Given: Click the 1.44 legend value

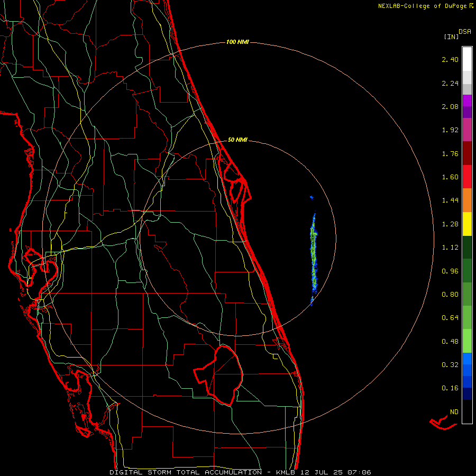Looking at the screenshot, I should tap(450, 200).
